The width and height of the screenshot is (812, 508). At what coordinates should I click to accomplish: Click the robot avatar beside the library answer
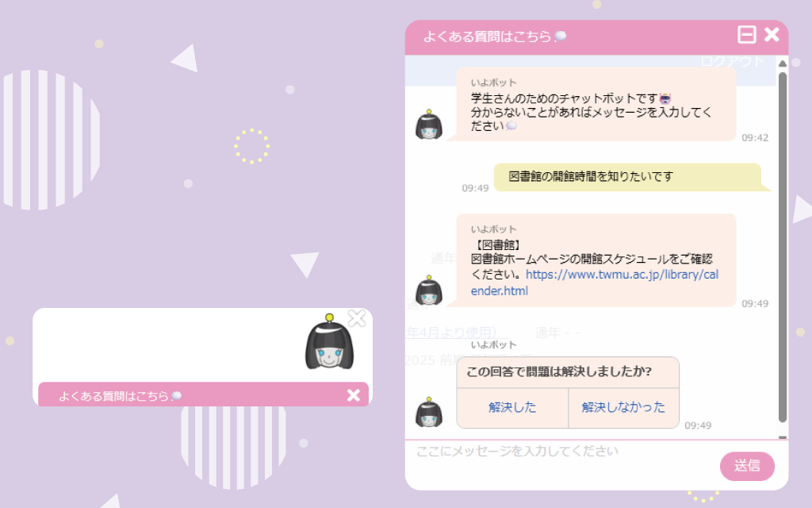tap(429, 291)
